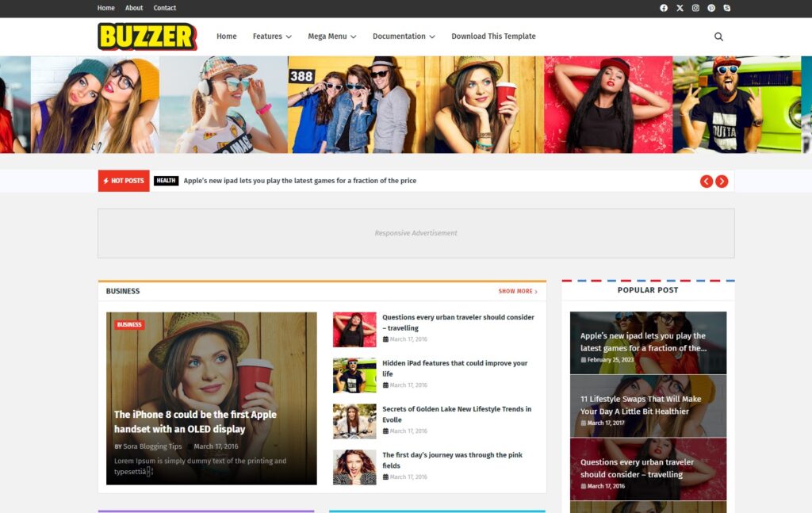Open the Skype social icon
This screenshot has height=513, width=812.
pyautogui.click(x=727, y=8)
